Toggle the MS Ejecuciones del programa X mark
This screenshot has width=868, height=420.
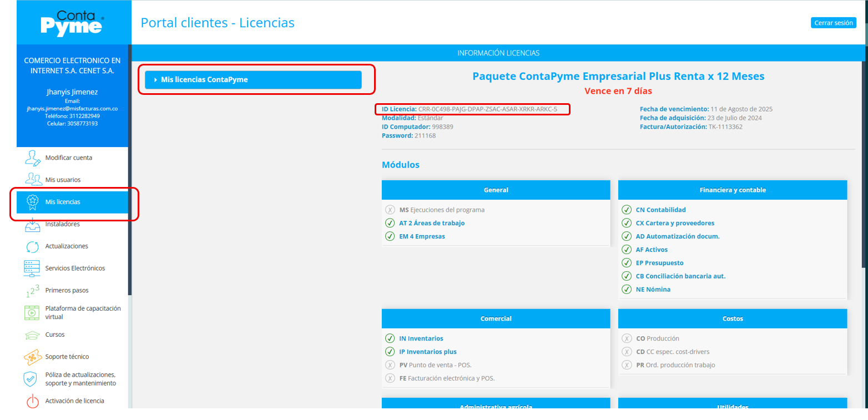coord(390,210)
